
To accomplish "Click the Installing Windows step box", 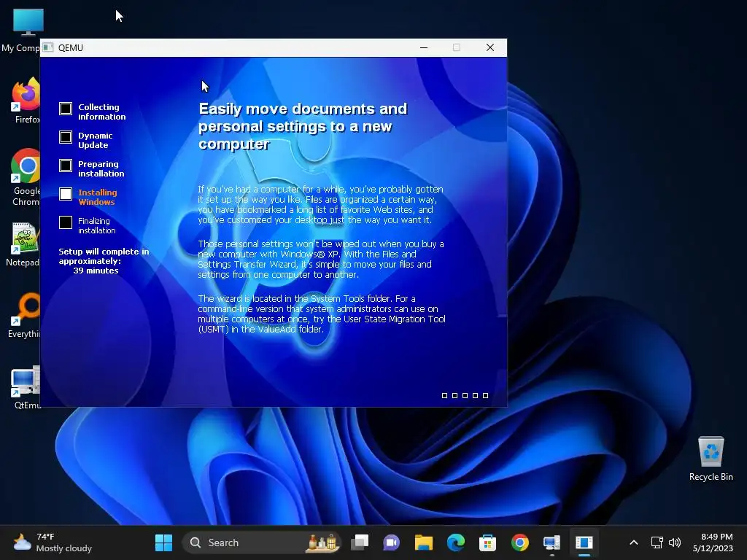I will (66, 194).
